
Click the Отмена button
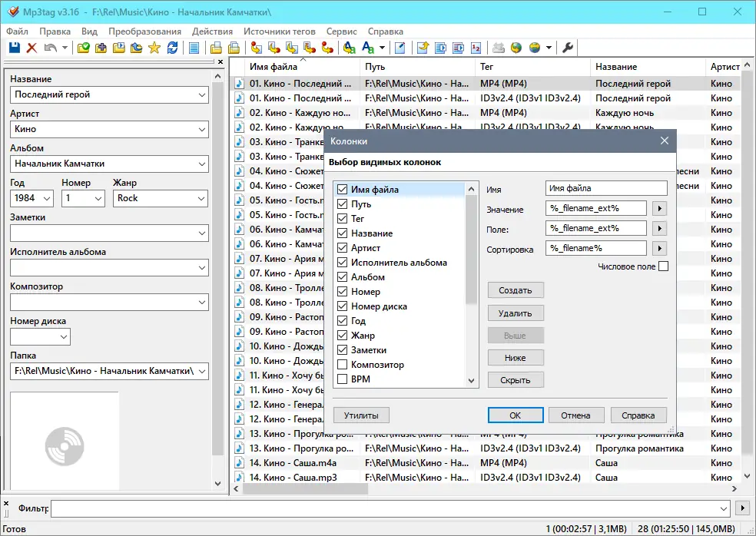coord(575,415)
